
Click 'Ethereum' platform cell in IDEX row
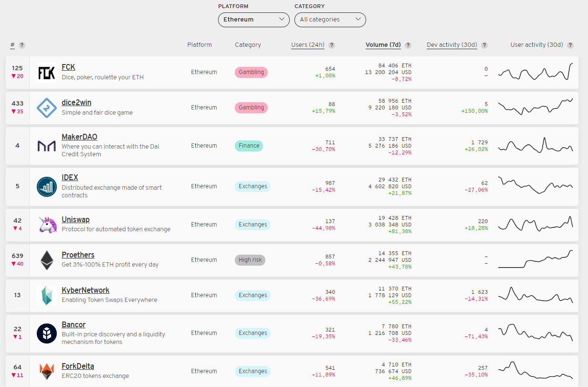click(204, 186)
